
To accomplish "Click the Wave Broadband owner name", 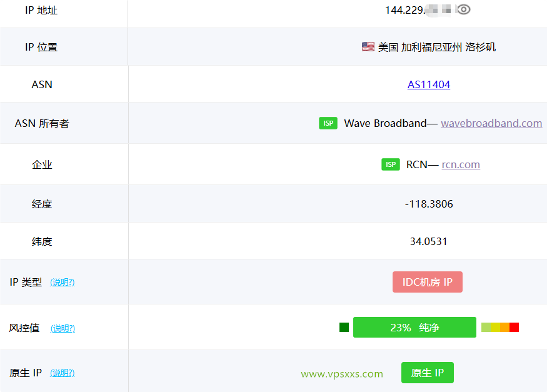I will point(385,123).
